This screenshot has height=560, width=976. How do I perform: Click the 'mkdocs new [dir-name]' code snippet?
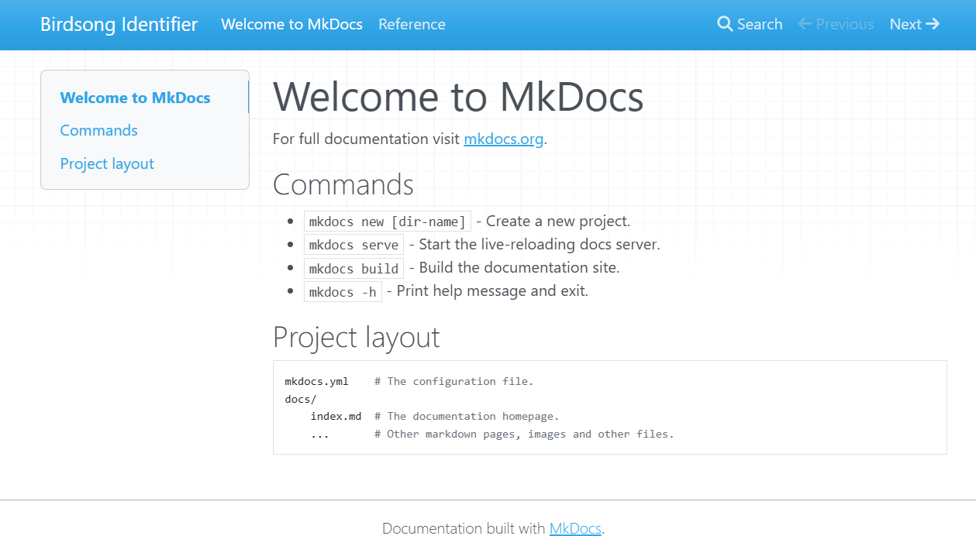(x=388, y=222)
